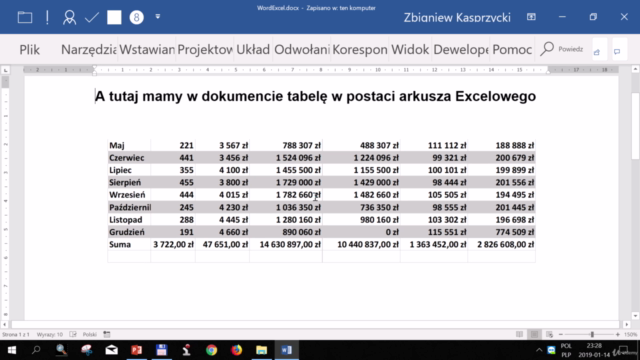Select the Widok ribbon tab
Screen dimensions: 640x360
[x=410, y=49]
